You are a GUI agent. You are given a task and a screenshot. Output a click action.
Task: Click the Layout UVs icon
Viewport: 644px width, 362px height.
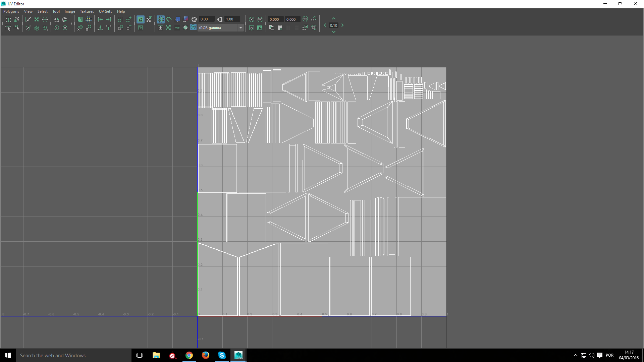coord(80,19)
